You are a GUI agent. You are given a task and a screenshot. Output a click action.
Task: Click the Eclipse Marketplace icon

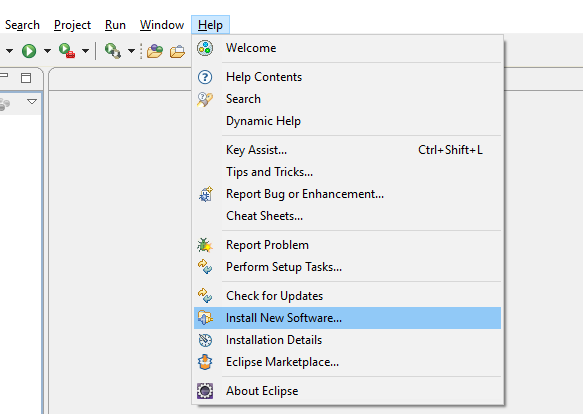[205, 362]
